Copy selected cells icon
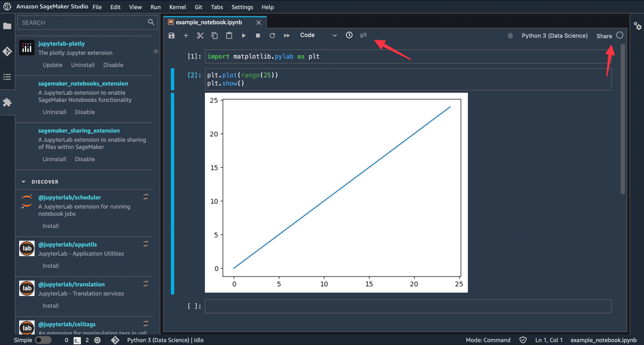644x345 pixels. point(215,36)
